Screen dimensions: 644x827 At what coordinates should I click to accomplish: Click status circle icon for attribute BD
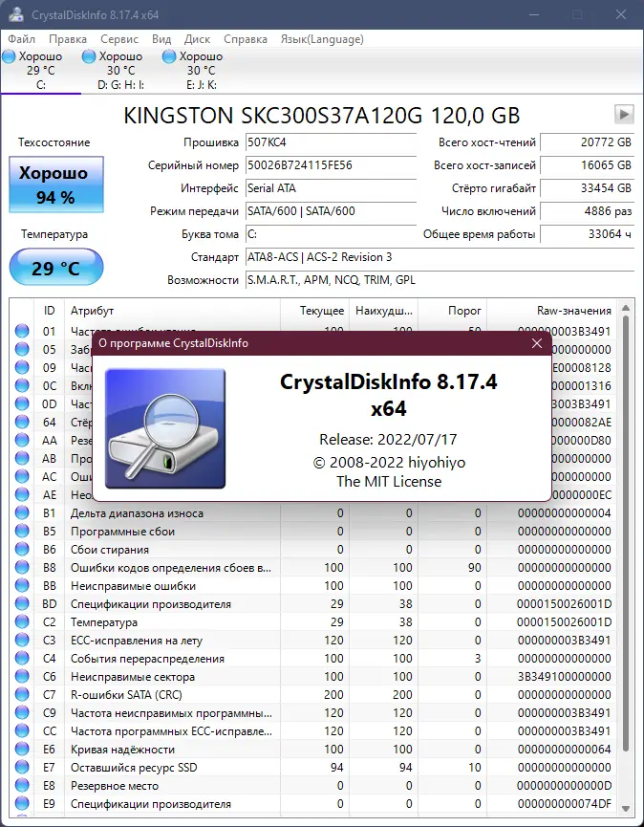22,604
